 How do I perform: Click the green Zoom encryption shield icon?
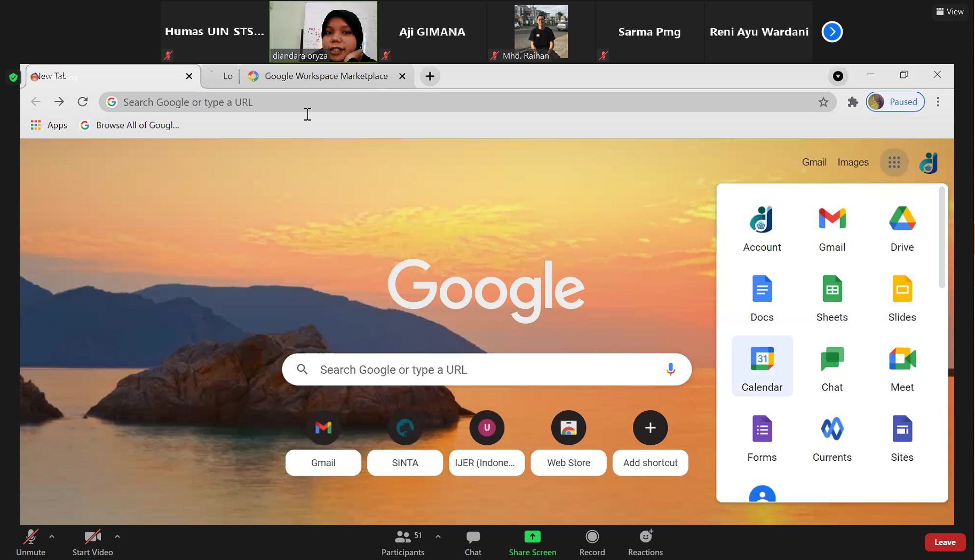pos(13,78)
